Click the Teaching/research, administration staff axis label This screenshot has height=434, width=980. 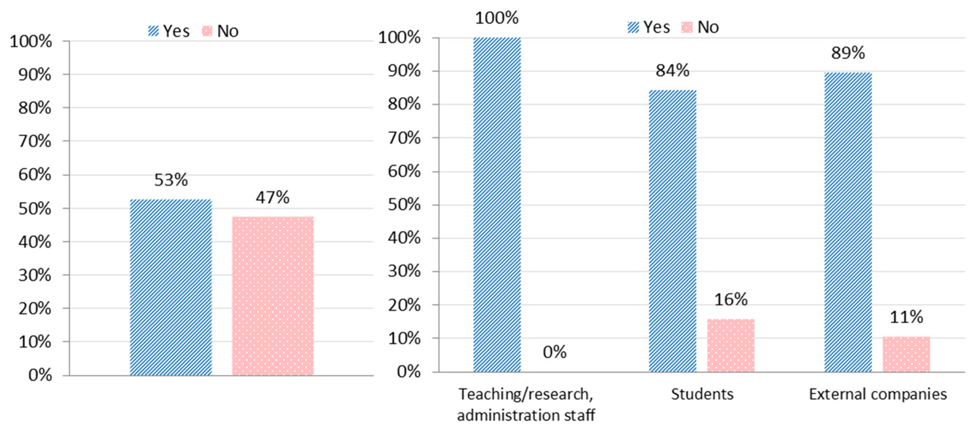pyautogui.click(x=526, y=404)
